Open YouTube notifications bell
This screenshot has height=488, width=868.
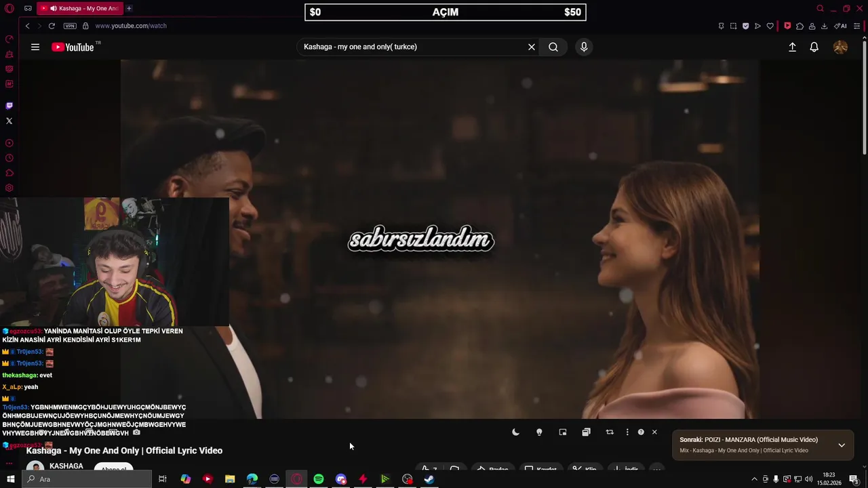coord(814,47)
